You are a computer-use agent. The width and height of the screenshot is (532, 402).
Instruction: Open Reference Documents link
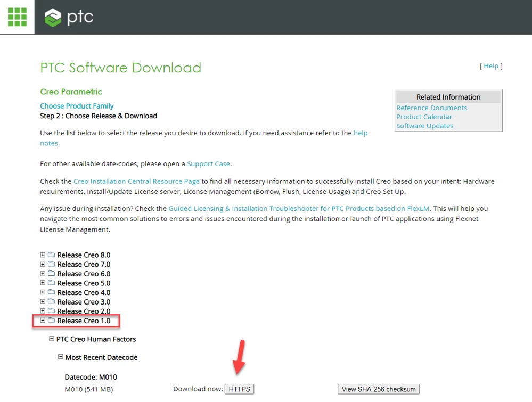(431, 108)
